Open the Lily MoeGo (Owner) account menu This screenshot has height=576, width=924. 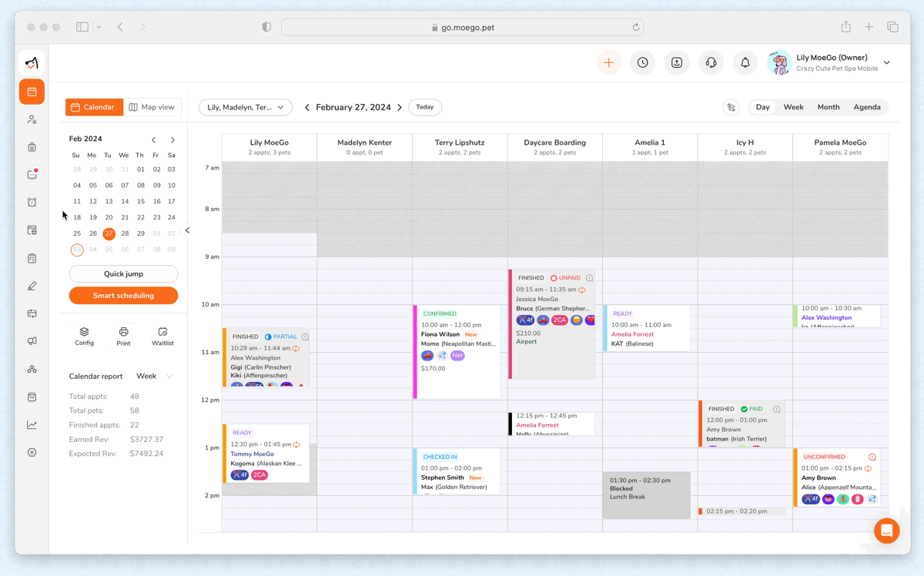830,63
